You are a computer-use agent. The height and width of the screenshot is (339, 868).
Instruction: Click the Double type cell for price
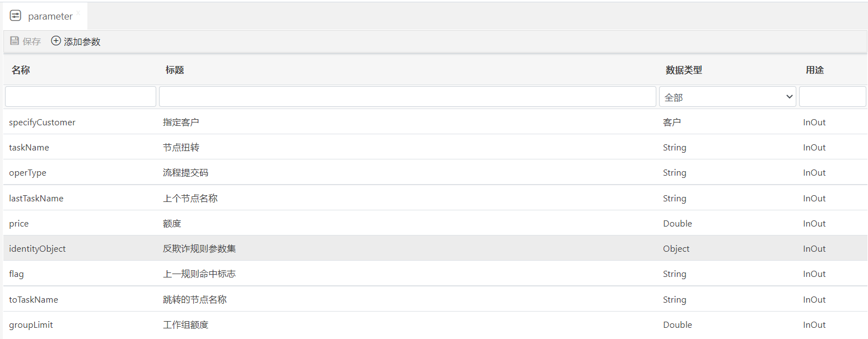[678, 224]
